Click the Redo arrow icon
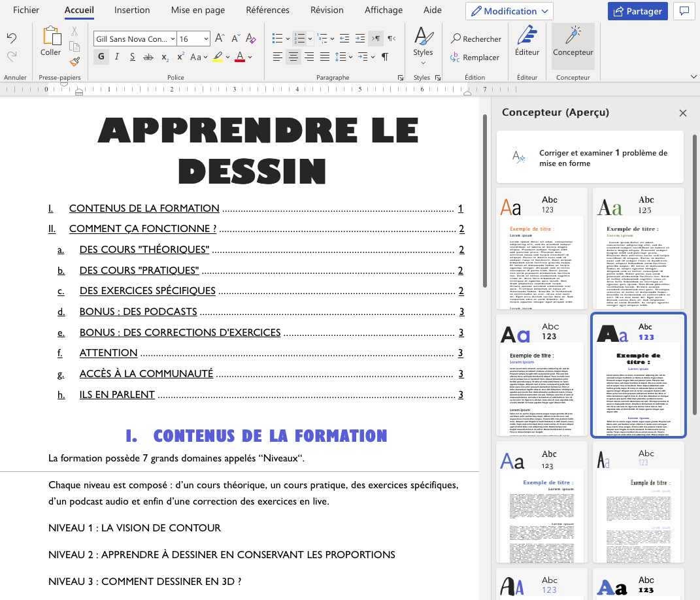 coord(12,56)
